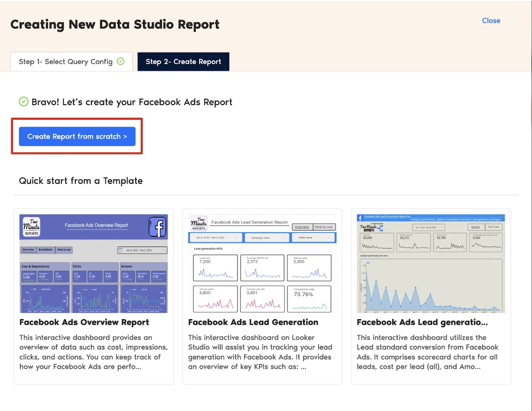Click the Close link at top right
Image resolution: width=532 pixels, height=411 pixels.
(x=491, y=21)
